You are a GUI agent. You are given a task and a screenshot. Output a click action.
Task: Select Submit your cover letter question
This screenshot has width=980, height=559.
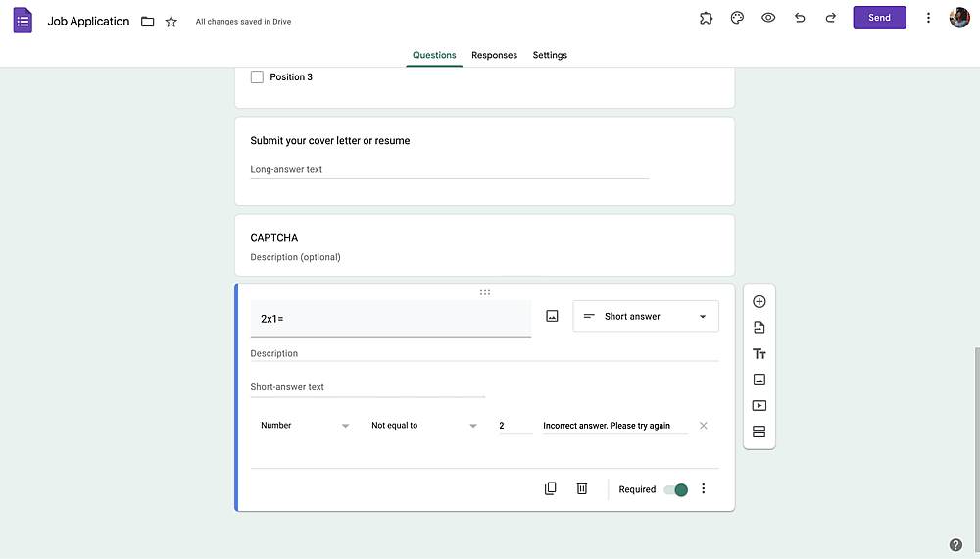330,140
